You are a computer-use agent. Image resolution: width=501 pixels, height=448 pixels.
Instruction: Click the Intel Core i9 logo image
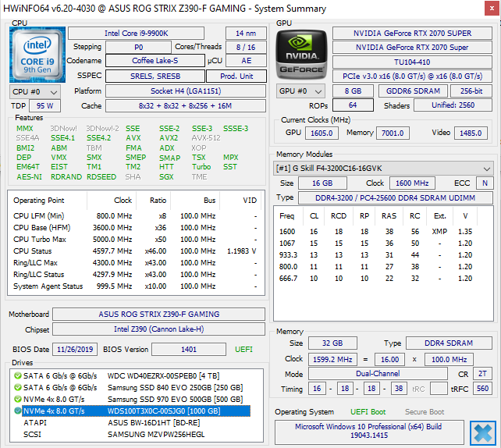[x=37, y=55]
